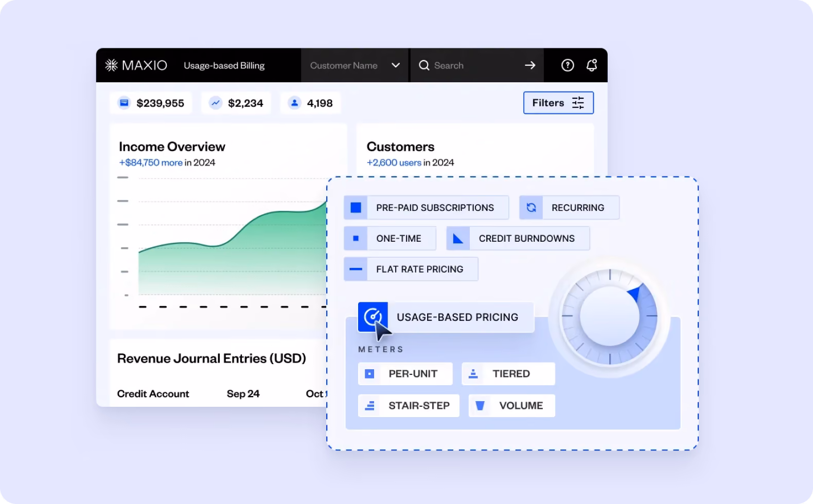Screen dimensions: 813x504
Task: Click the Credit Burndowns triangle icon
Action: pyautogui.click(x=458, y=239)
